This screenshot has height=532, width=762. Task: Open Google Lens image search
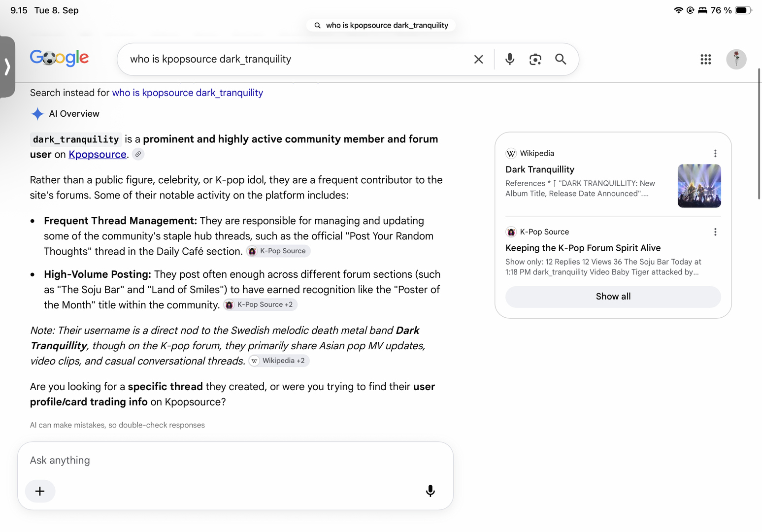click(535, 59)
